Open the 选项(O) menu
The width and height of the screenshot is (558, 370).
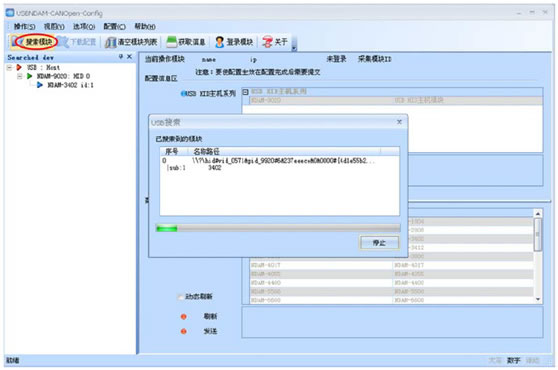(84, 26)
